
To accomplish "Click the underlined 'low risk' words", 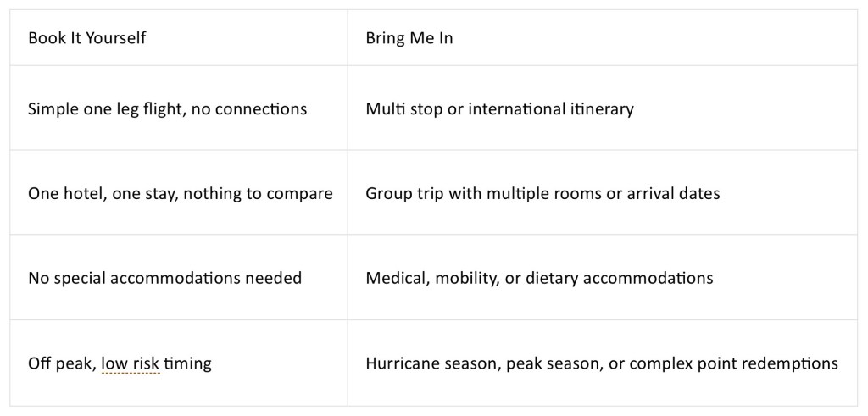I will point(130,363).
